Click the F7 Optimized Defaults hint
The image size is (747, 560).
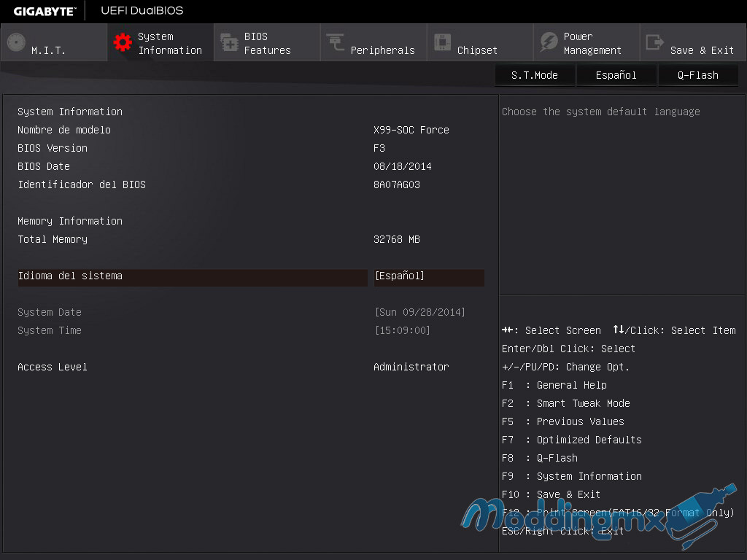click(572, 440)
